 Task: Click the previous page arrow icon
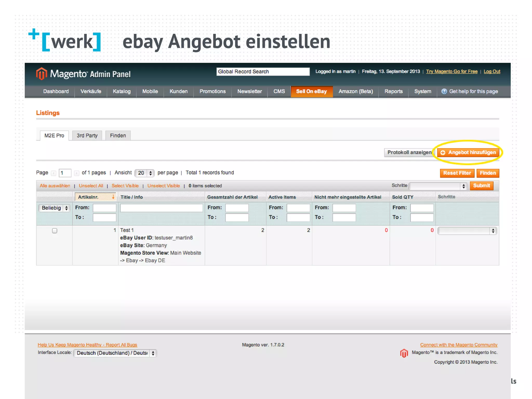pos(54,173)
